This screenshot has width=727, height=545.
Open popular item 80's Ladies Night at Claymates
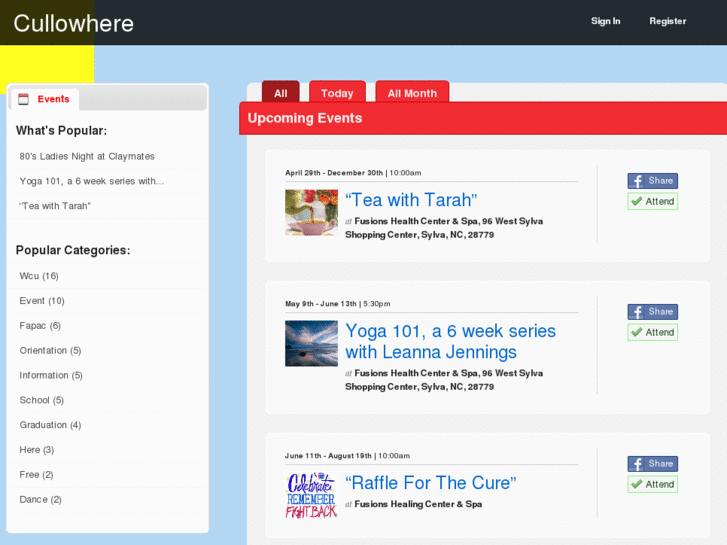87,156
